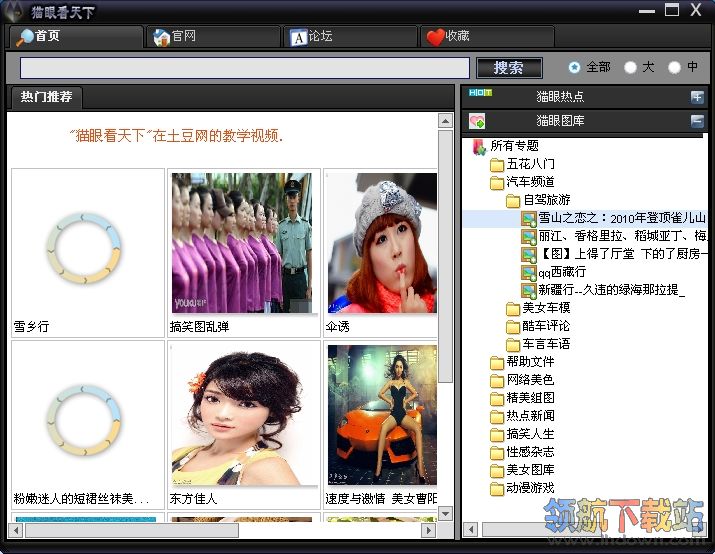Screen dimensions: 715x554
Task: Minimize the 猫眼看天下 window
Action: click(x=647, y=10)
